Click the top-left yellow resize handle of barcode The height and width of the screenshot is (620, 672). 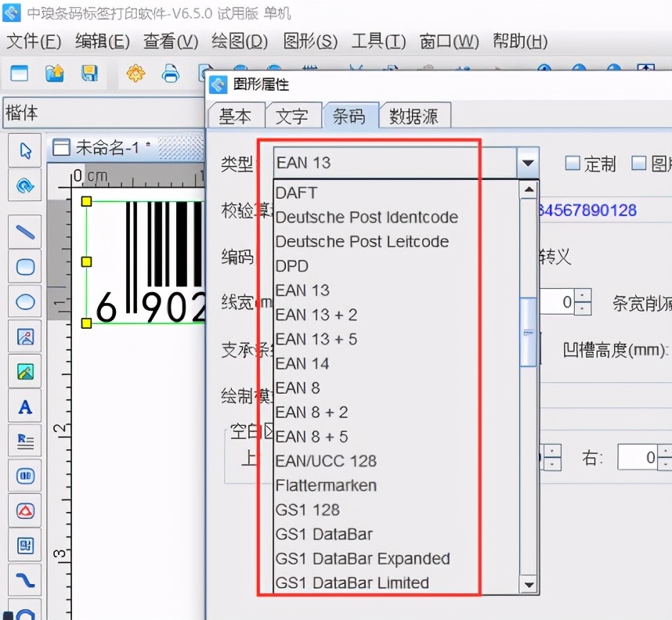point(86,201)
